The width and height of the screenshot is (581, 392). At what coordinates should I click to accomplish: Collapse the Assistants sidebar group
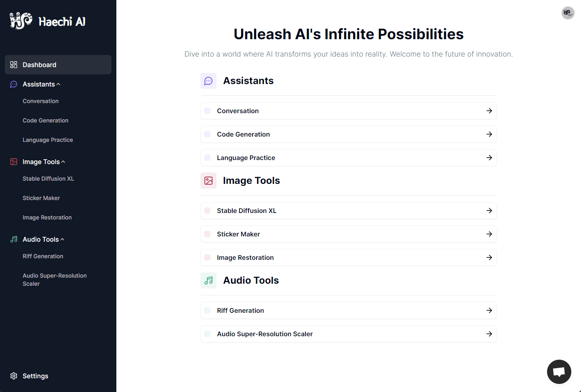point(58,84)
